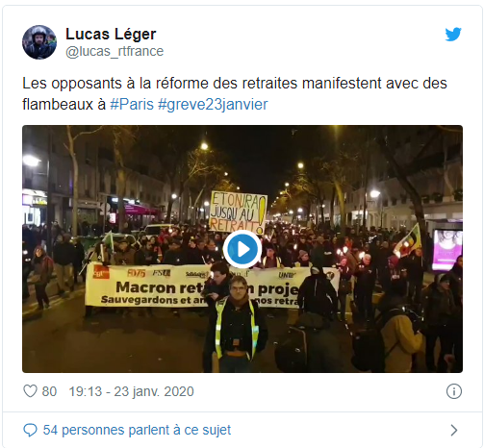The image size is (484, 448).
Task: Click the yellow-vest man in video preview
Action: click(237, 324)
